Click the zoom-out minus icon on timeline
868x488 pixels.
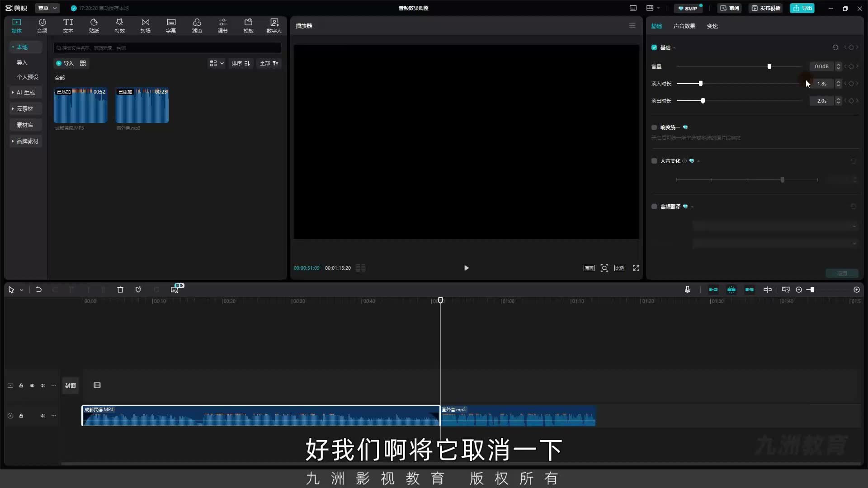[799, 290]
